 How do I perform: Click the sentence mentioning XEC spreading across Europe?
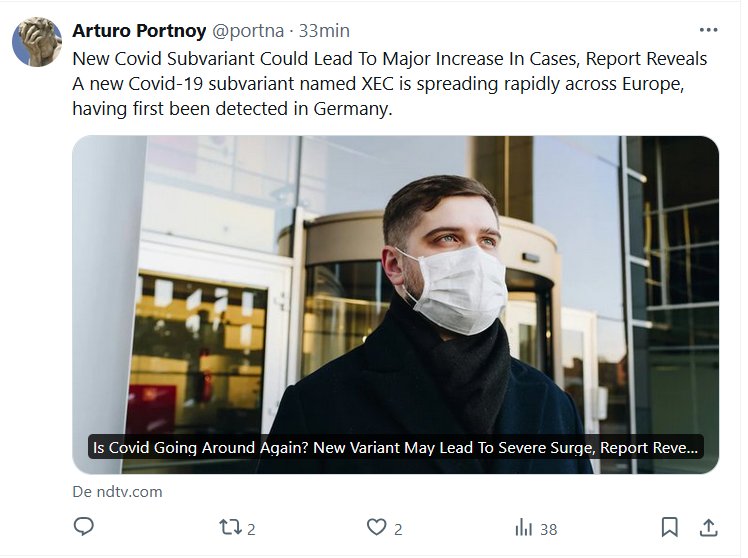[x=378, y=84]
